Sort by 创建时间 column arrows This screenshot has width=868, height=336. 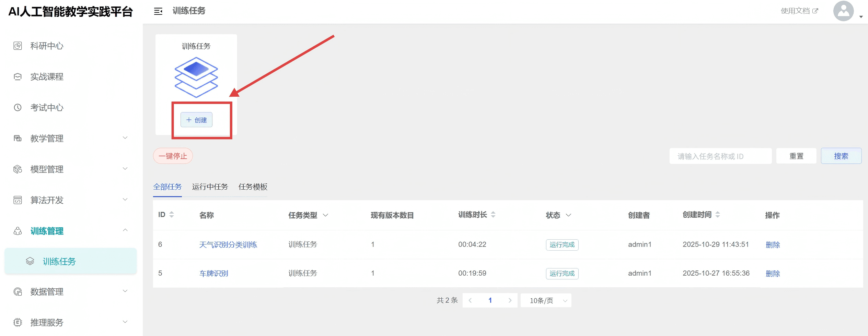click(x=717, y=215)
